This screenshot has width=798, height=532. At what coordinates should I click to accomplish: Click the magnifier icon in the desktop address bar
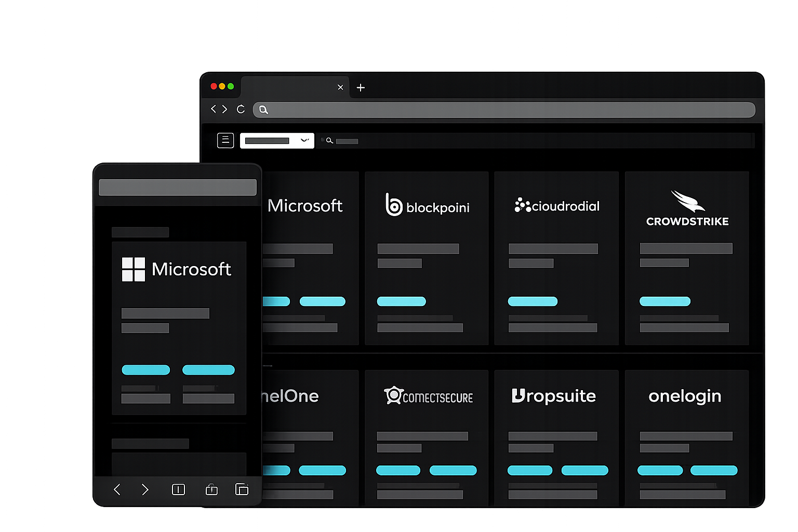tap(263, 110)
